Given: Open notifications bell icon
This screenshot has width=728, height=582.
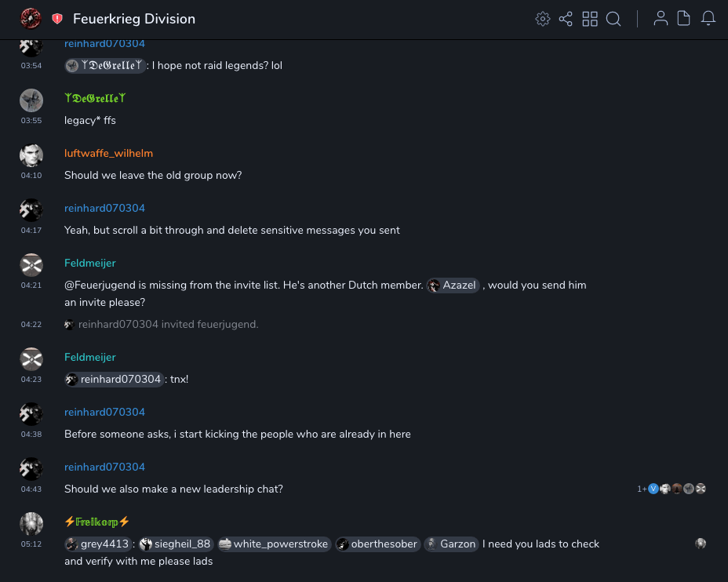Looking at the screenshot, I should pos(708,19).
